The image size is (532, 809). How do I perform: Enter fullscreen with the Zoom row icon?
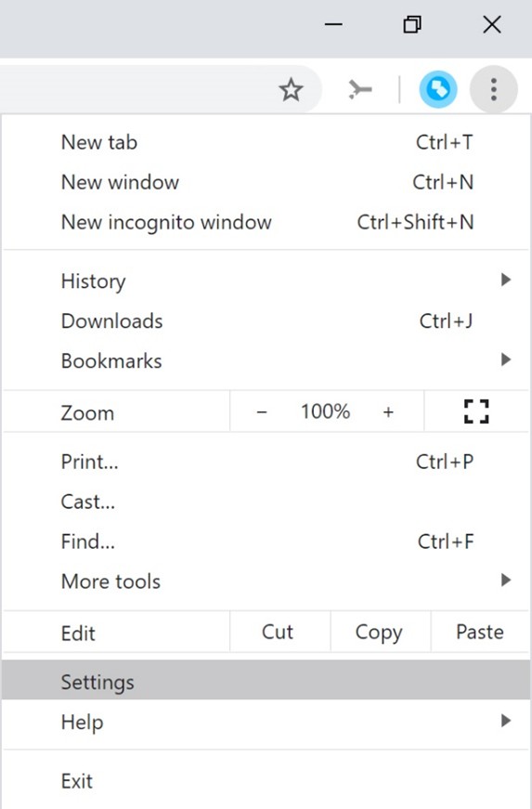pyautogui.click(x=476, y=411)
